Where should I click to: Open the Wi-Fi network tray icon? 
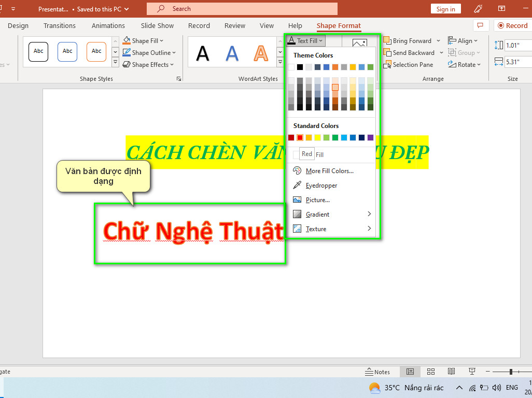click(472, 388)
